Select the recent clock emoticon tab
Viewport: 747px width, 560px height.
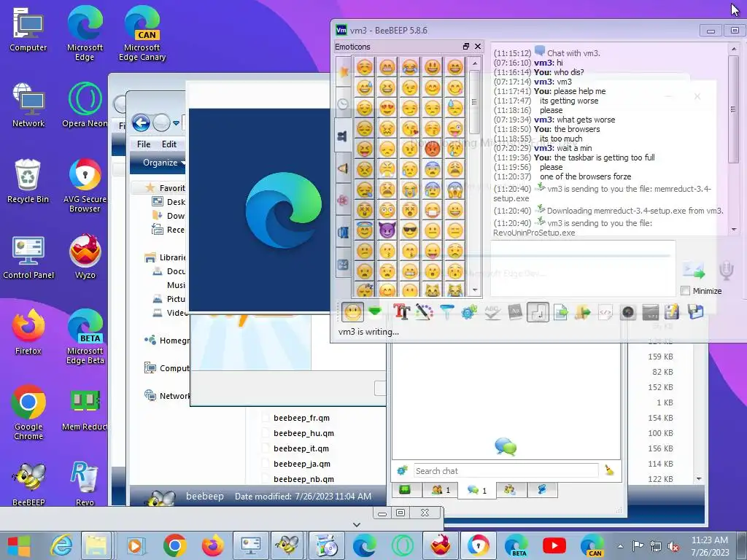343,104
